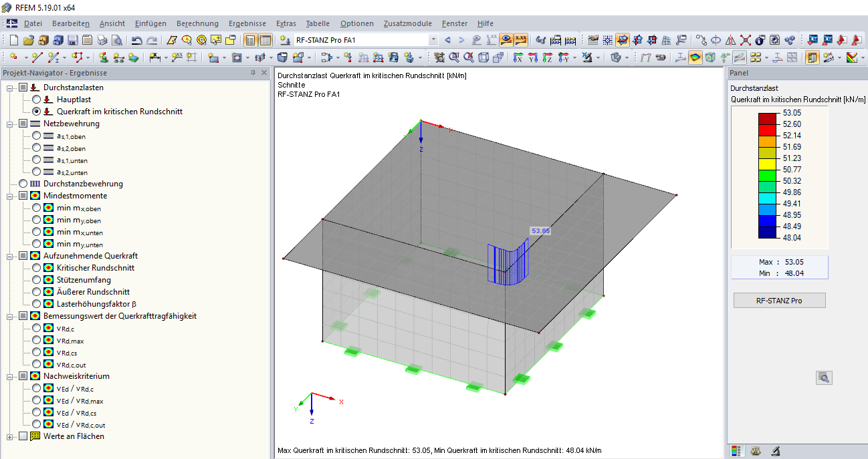Collapse Bemessungswert der Querkrafttragfähigkeit node

point(11,316)
